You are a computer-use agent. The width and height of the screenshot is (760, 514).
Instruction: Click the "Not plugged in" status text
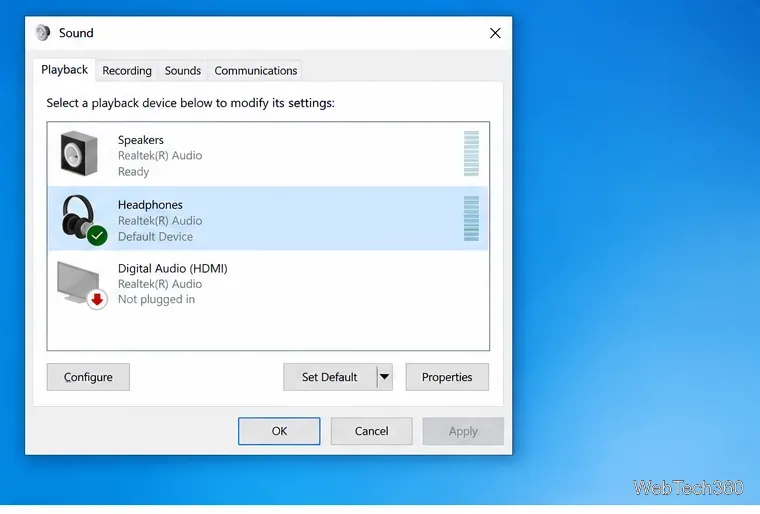tap(156, 299)
